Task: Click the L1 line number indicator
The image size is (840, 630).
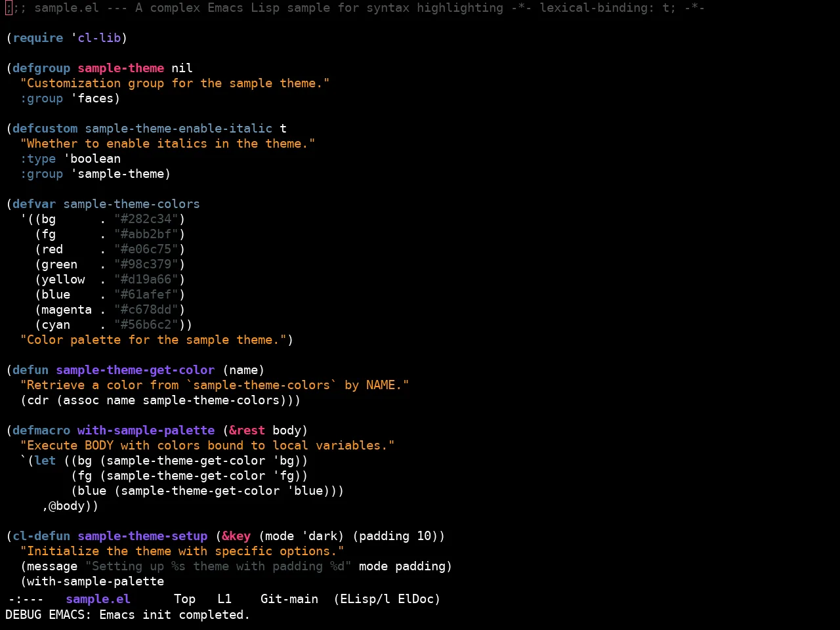Action: coord(224,599)
